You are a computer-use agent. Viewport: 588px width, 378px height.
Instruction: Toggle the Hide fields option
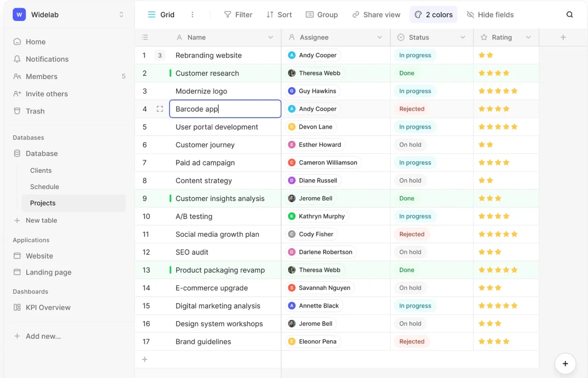pos(490,15)
